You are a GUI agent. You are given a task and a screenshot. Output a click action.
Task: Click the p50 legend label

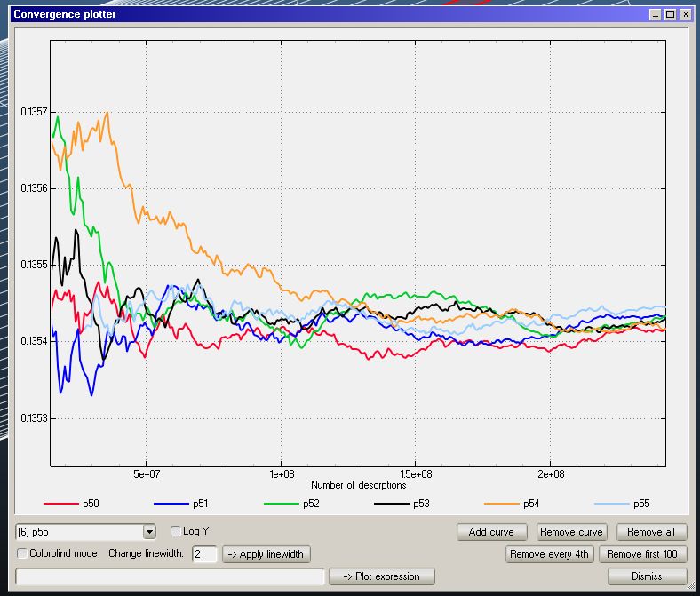tap(91, 504)
